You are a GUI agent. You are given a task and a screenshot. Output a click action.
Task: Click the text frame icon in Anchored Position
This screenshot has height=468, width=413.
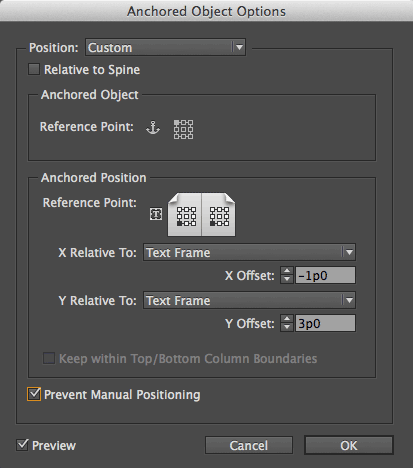156,214
